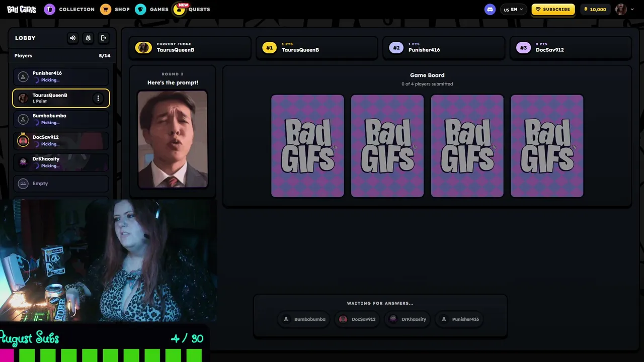Click the Bumbabumba chip under Waiting for Answers
The height and width of the screenshot is (362, 644).
tap(304, 319)
